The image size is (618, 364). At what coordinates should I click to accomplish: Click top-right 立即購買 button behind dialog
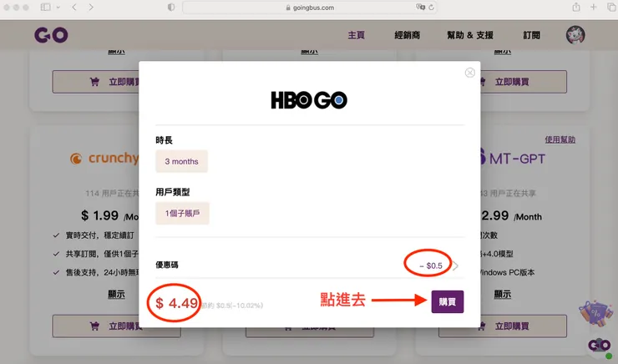[x=524, y=82]
